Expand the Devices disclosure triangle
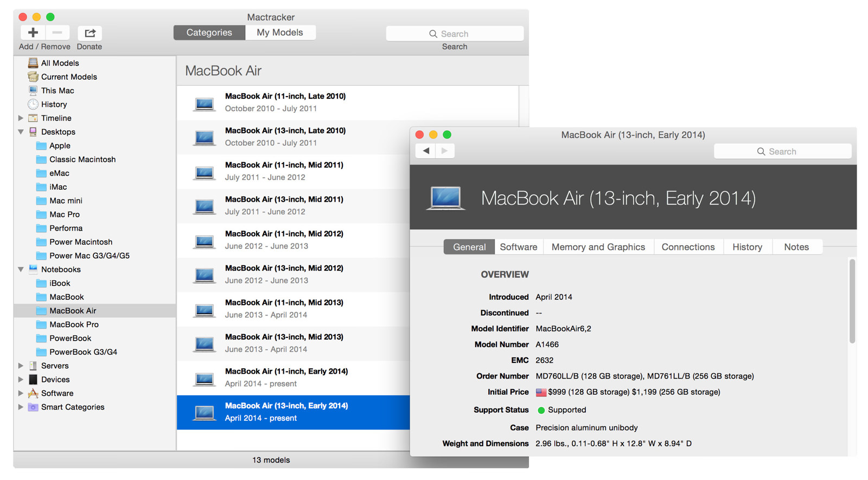 [x=21, y=380]
